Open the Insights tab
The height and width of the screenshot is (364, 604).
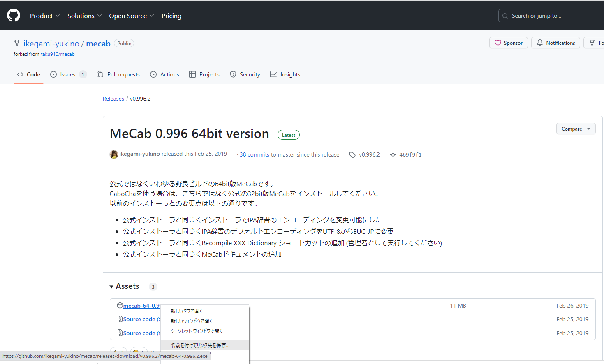point(285,74)
